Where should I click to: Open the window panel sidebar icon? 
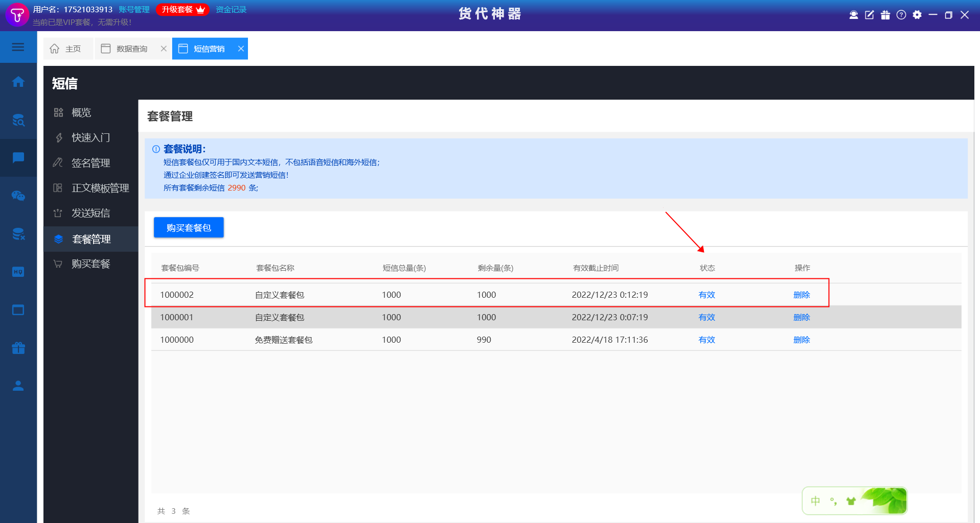click(x=18, y=310)
